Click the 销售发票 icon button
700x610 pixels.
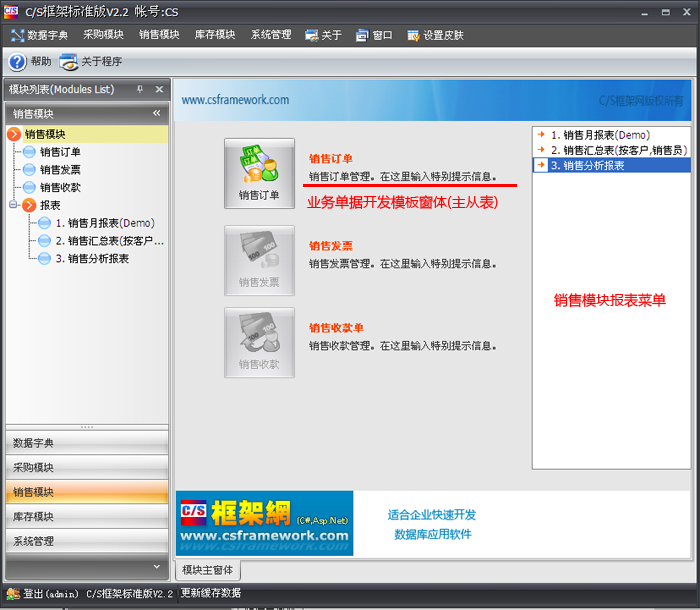259,260
